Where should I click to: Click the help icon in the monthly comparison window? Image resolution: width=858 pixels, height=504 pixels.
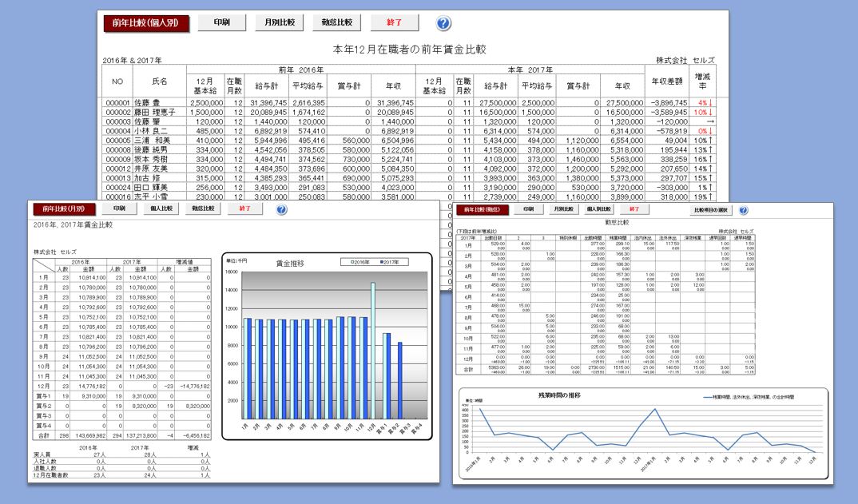click(281, 209)
